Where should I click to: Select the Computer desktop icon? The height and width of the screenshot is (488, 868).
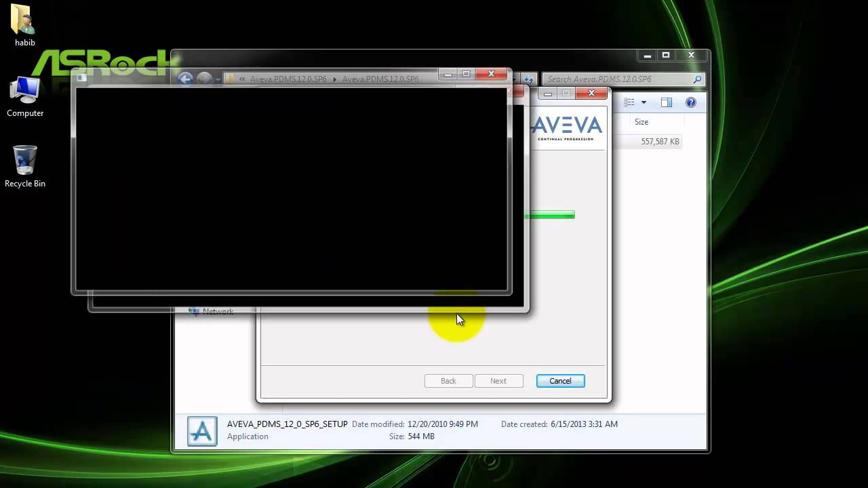coord(25,97)
